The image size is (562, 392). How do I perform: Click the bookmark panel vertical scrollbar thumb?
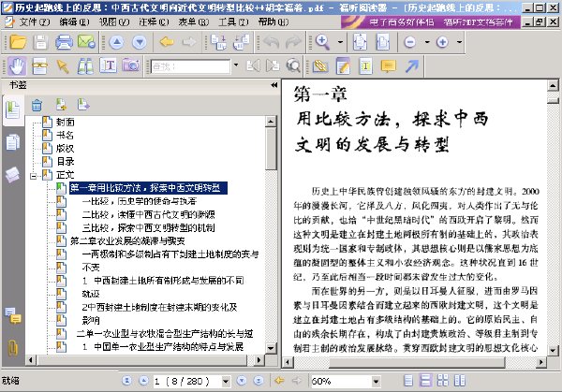click(271, 149)
